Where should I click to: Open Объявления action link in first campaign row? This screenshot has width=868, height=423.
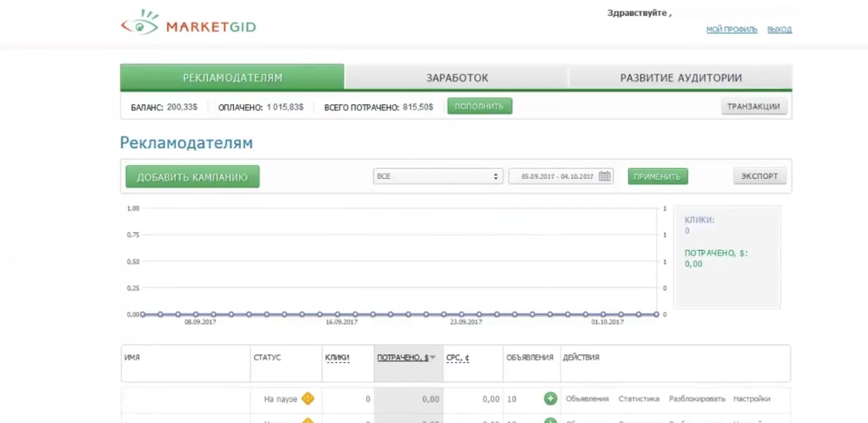click(587, 398)
